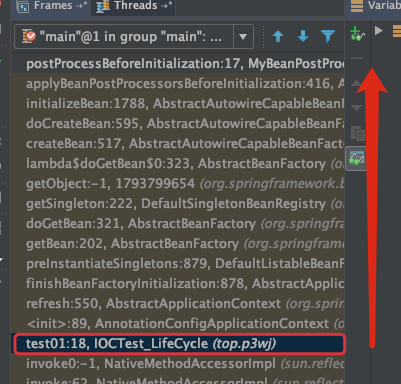Screen dimensions: 401x384
Task: Select frame test01:18, IOCTest_LifeCycle
Action: 178,343
